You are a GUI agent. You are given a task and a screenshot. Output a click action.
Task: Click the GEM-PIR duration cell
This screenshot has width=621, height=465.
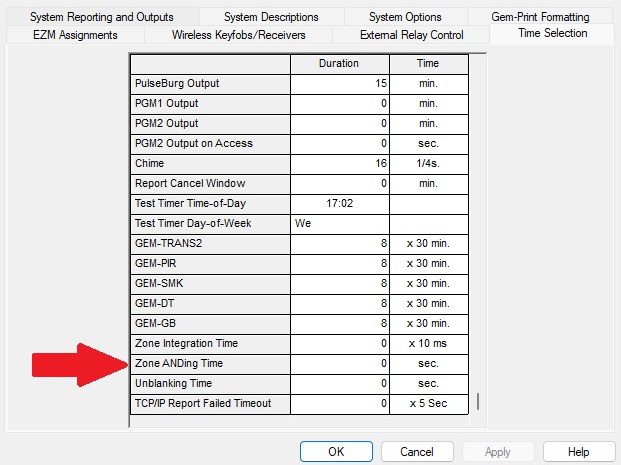tap(340, 263)
